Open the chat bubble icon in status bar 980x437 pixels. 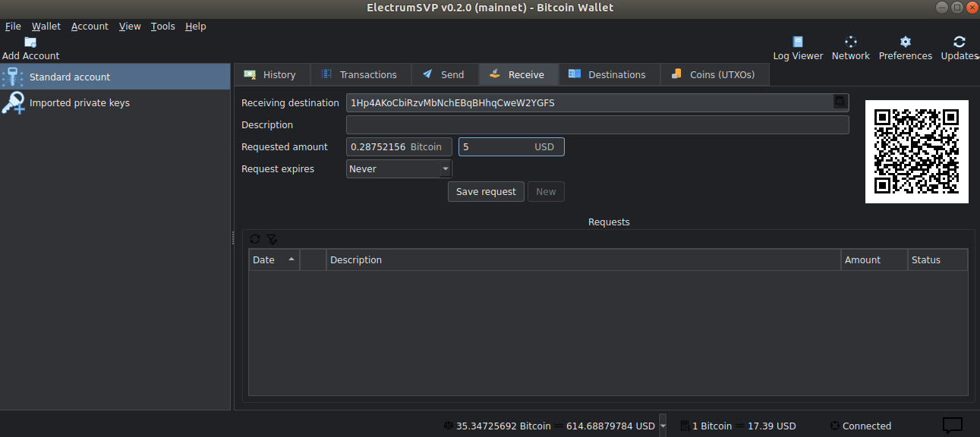point(953,426)
